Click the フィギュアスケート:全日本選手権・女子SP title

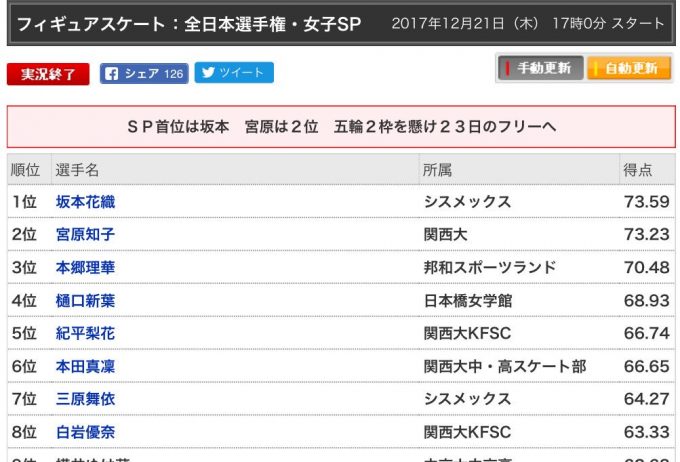(x=189, y=23)
